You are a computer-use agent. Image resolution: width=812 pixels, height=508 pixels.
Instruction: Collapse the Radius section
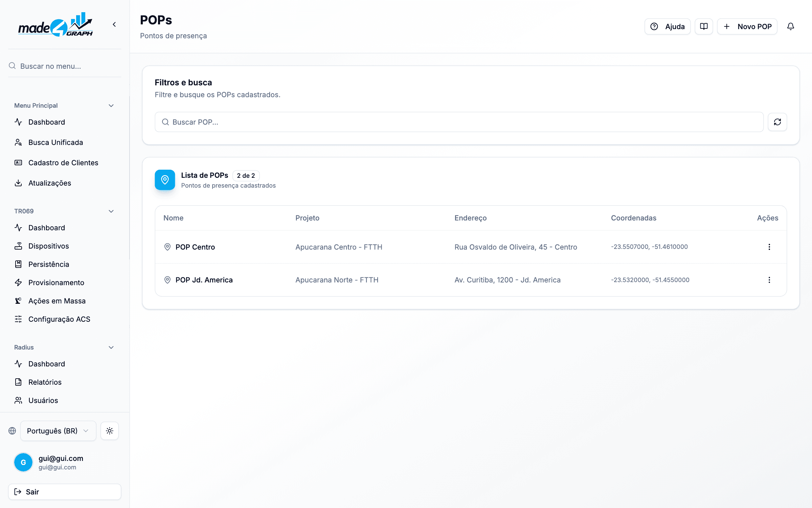coord(111,347)
